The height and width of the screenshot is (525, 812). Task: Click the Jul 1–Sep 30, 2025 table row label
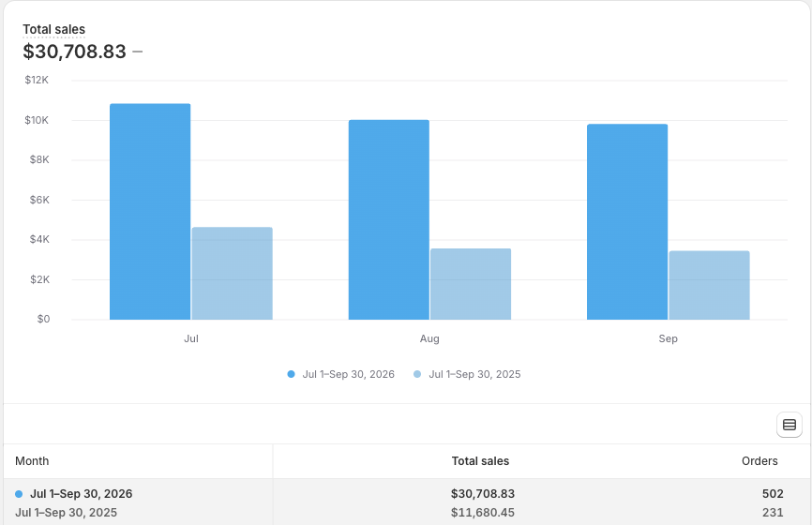click(67, 513)
